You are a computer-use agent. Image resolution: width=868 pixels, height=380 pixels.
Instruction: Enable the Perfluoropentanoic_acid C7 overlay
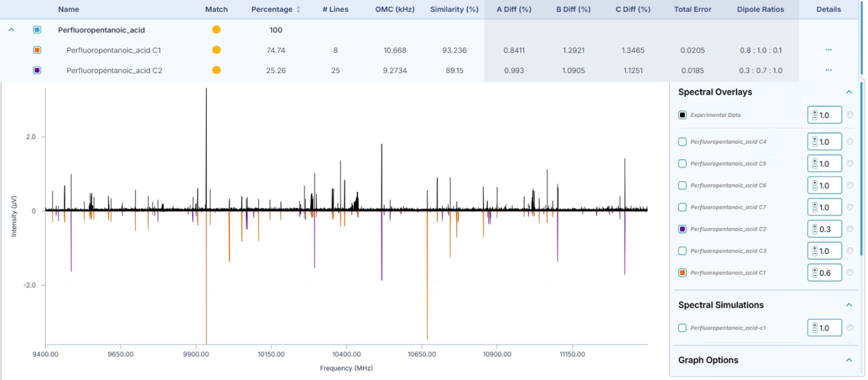682,207
